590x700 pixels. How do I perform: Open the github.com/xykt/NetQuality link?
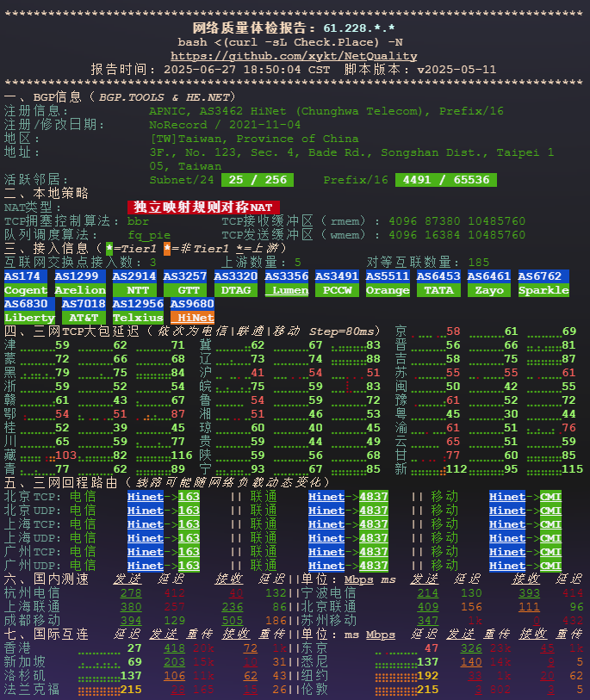point(294,55)
